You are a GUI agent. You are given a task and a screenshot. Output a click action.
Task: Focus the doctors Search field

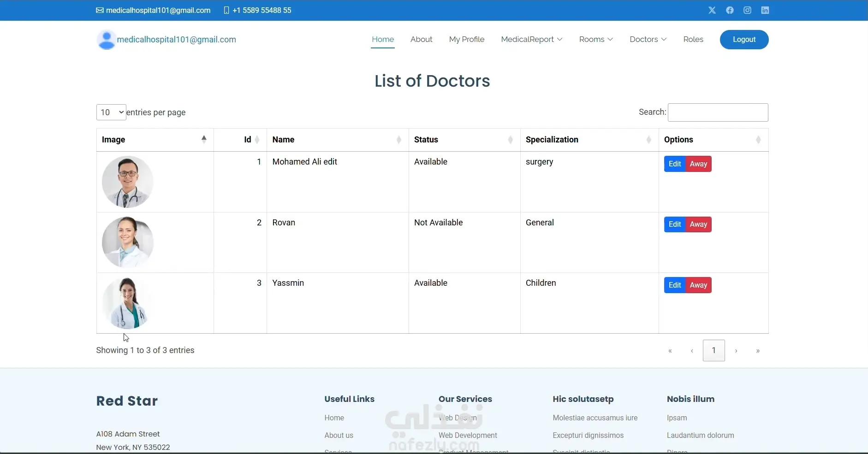[x=718, y=112]
